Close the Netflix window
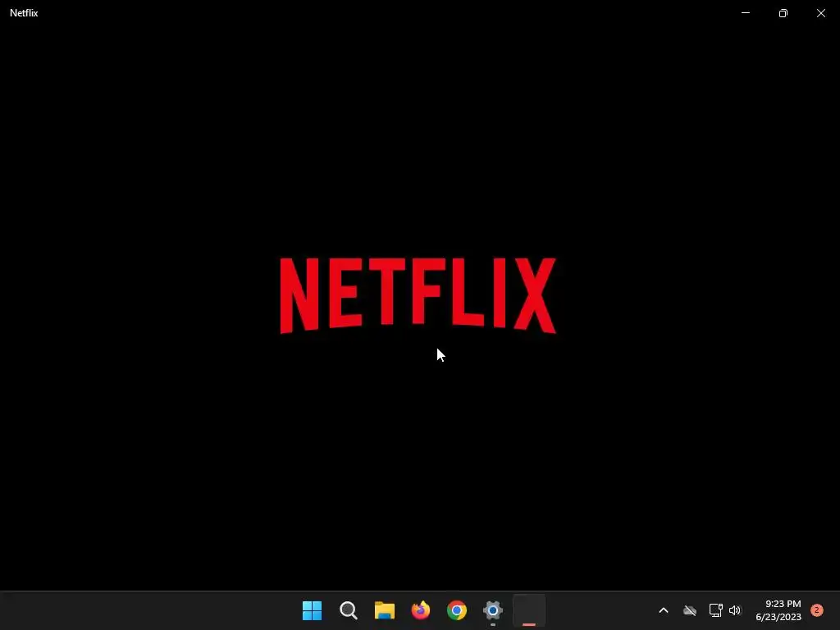This screenshot has width=840, height=630. 820,13
